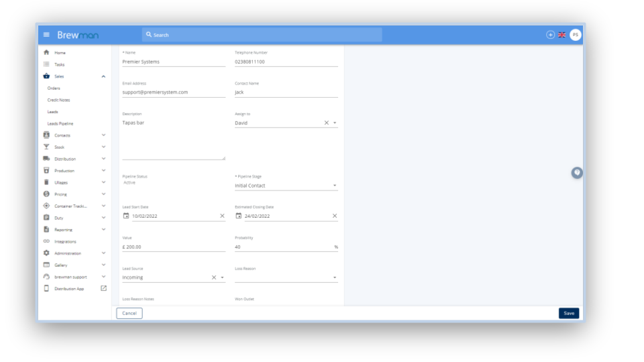Open the UK flag language selector
Image resolution: width=644 pixels, height=362 pixels.
coord(562,35)
